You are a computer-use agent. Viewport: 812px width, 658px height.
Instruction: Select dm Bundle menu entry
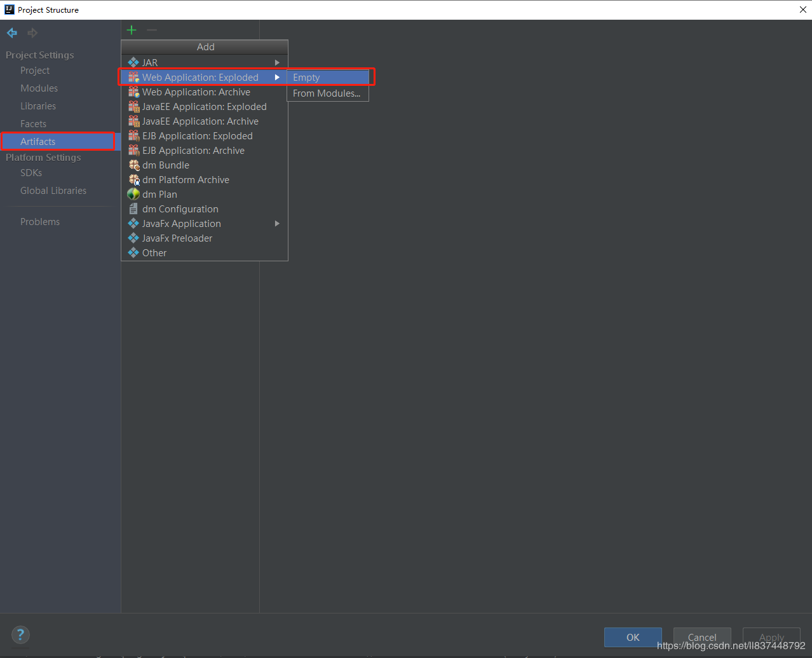click(x=205, y=165)
